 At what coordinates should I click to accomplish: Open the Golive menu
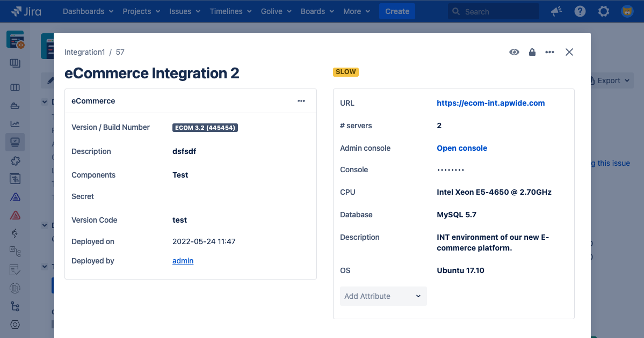coord(276,11)
